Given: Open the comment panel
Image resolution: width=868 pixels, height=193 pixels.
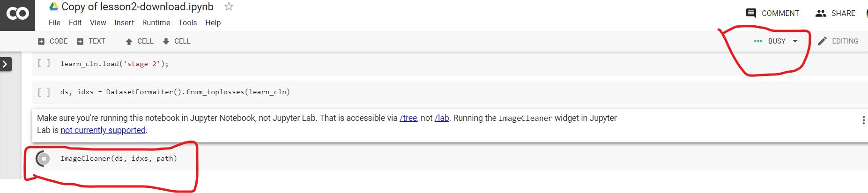Looking at the screenshot, I should pyautogui.click(x=772, y=13).
